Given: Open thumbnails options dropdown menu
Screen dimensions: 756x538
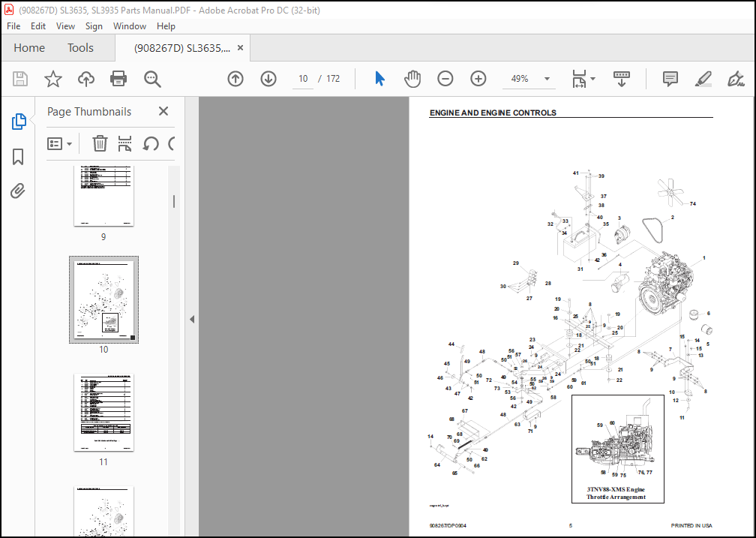Looking at the screenshot, I should point(60,143).
